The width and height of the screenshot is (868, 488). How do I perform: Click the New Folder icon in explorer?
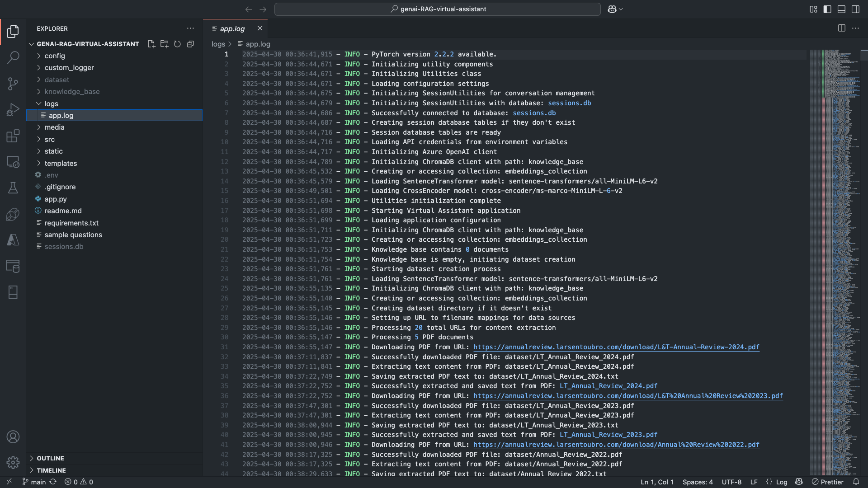(x=165, y=44)
